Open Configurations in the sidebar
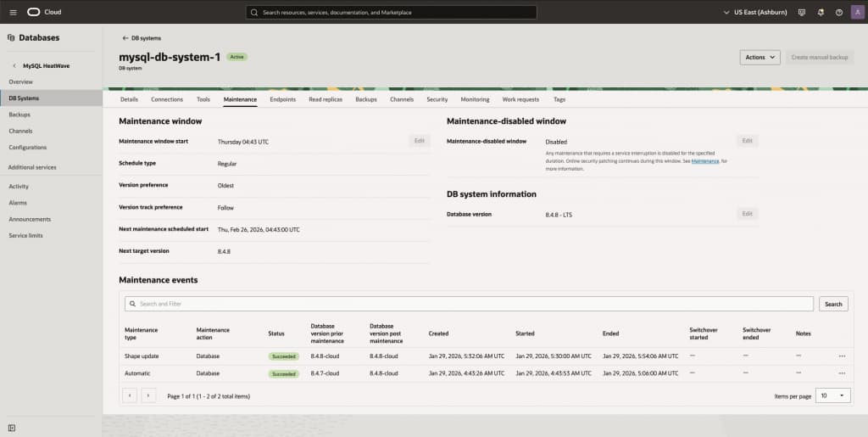 coord(28,148)
